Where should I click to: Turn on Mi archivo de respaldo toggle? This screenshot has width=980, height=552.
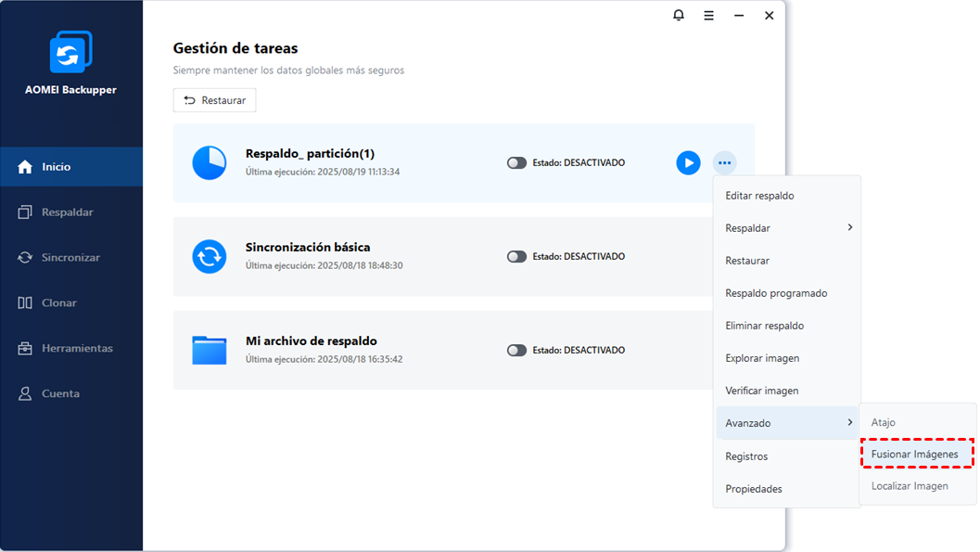point(516,351)
